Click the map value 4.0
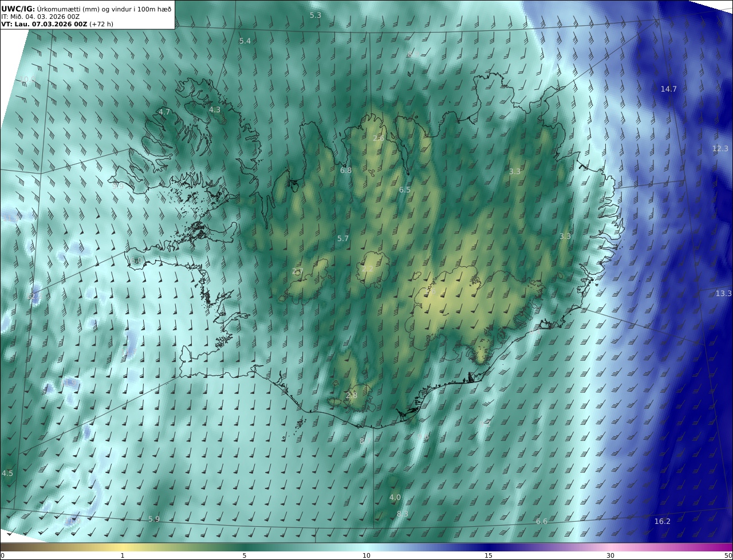Screen dimensions: 733x560 395,498
